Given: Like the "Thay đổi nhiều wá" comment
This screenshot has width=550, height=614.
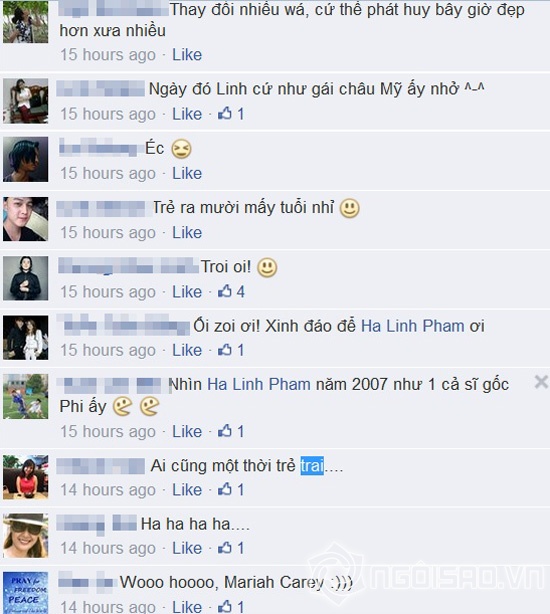Looking at the screenshot, I should pyautogui.click(x=187, y=55).
